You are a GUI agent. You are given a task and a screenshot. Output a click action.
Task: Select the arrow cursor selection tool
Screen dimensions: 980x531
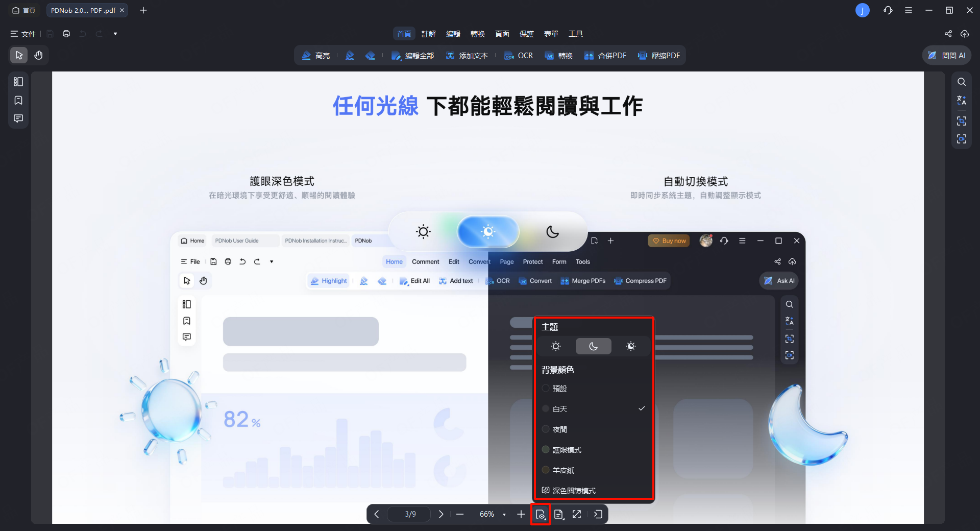[19, 55]
